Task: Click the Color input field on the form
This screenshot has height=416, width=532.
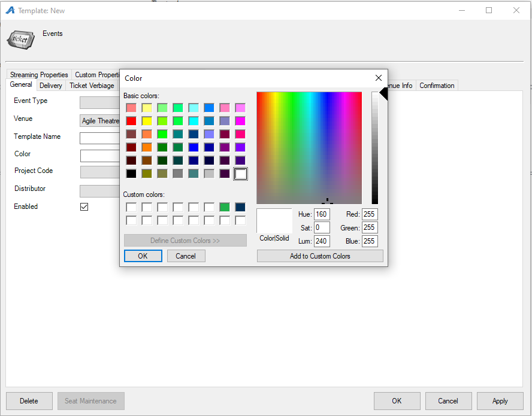Action: (99, 156)
